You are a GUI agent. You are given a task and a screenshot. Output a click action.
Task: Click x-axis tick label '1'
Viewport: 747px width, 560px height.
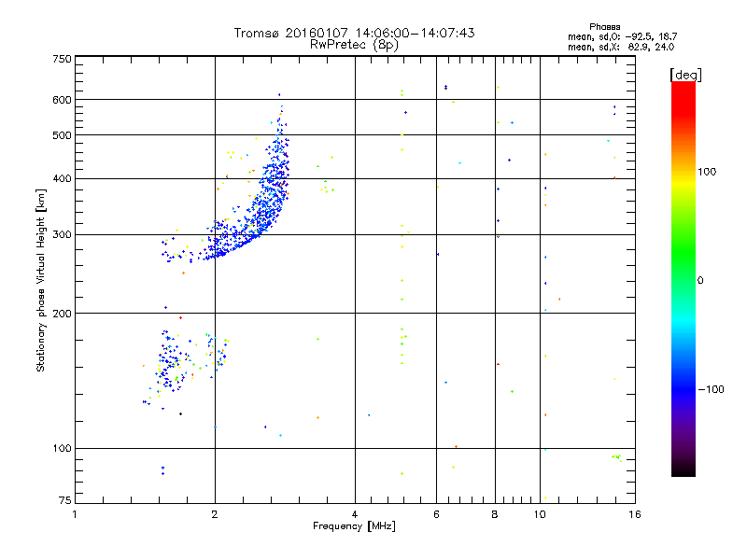point(75,515)
